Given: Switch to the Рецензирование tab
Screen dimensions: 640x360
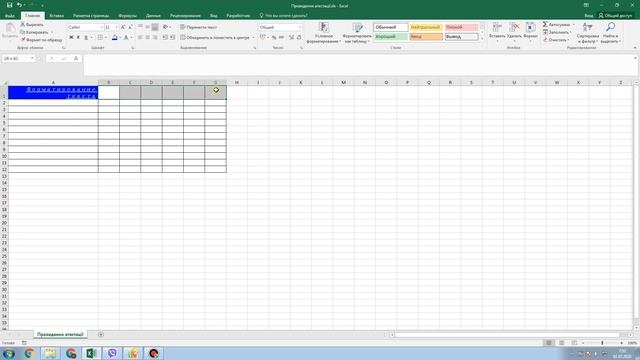Looking at the screenshot, I should (x=185, y=16).
